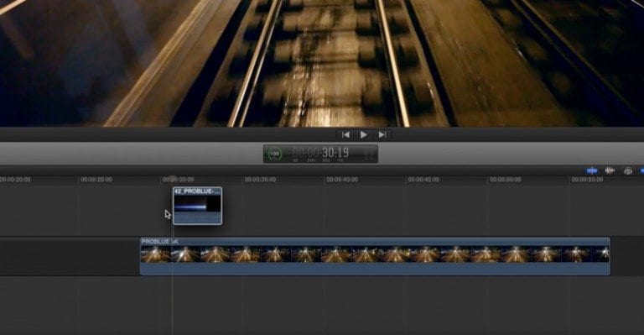
Task: Click the viewer preview of tracks
Action: (x=322, y=63)
